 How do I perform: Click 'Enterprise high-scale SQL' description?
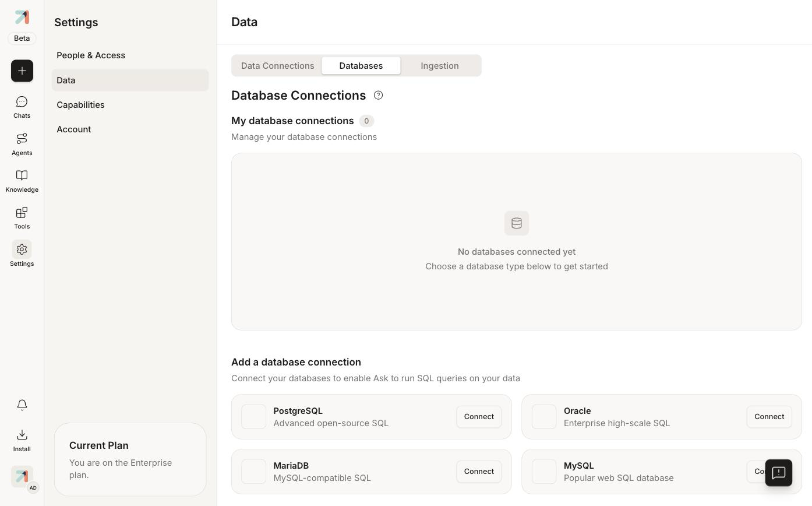[617, 423]
